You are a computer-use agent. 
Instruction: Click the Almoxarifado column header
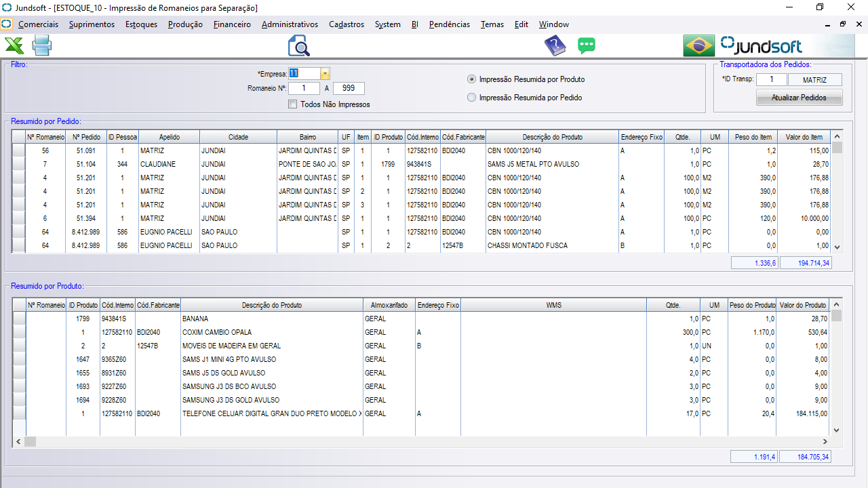[x=389, y=306]
